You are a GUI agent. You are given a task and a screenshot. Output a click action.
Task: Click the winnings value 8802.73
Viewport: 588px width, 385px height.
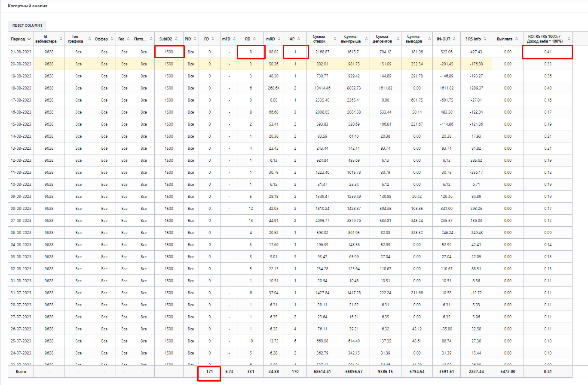coord(353,88)
